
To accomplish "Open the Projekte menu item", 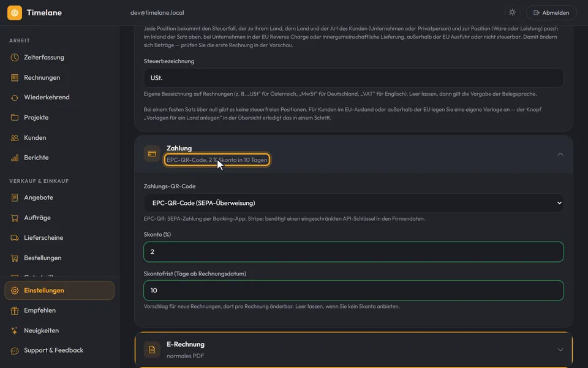I will (59, 118).
